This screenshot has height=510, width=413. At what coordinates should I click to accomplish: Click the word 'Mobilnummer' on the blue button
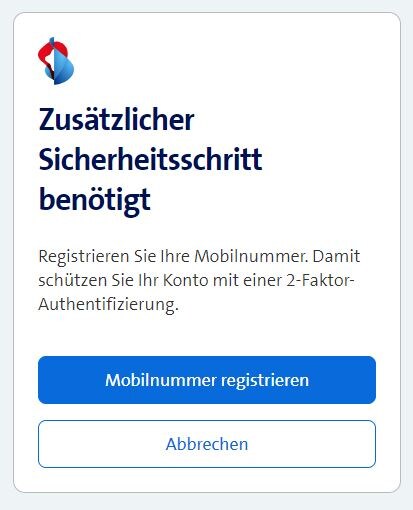(x=161, y=380)
